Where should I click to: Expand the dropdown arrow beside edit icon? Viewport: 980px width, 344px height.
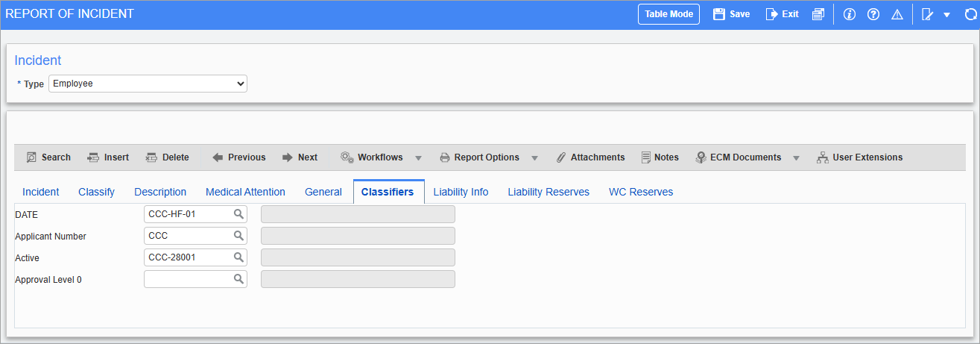click(x=947, y=15)
